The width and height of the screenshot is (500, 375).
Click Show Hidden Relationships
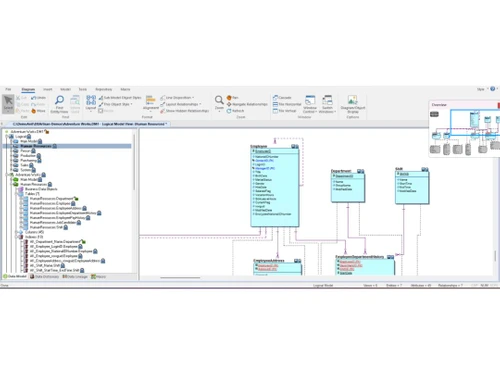click(184, 111)
